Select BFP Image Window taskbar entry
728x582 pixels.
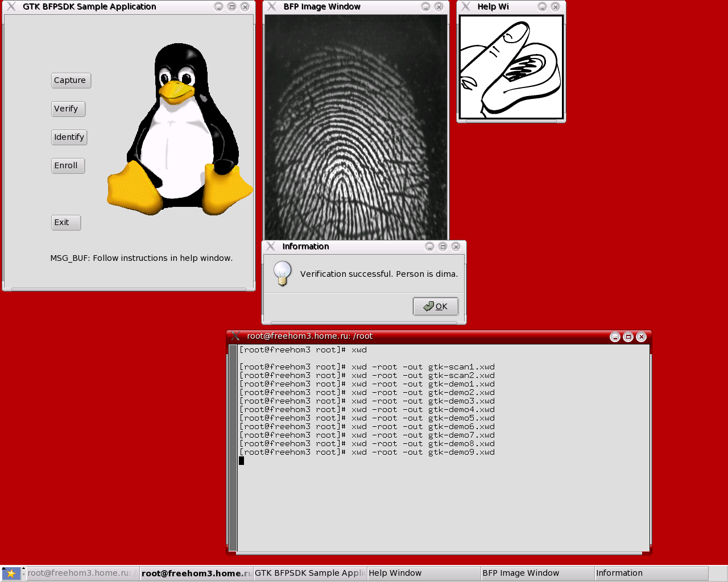(537, 573)
